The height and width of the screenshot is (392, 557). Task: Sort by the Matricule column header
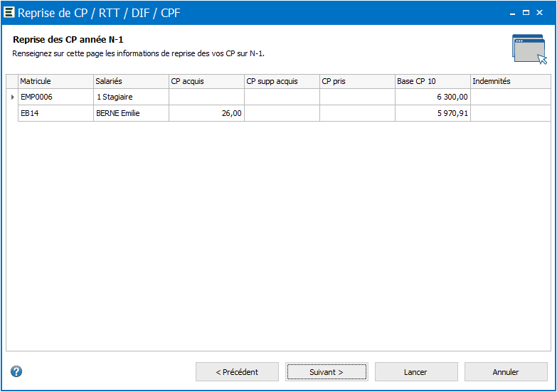coord(55,81)
